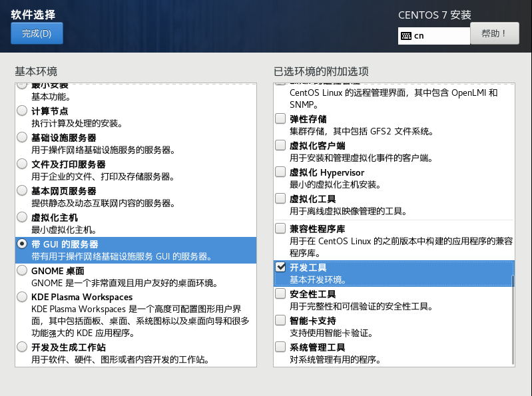Click the 完成(D) done button
532x396 pixels.
click(37, 33)
